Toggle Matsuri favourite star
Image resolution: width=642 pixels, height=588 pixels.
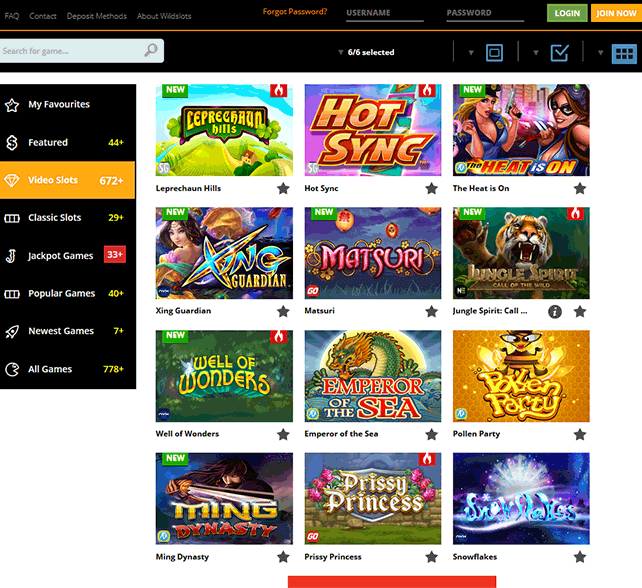(x=432, y=312)
